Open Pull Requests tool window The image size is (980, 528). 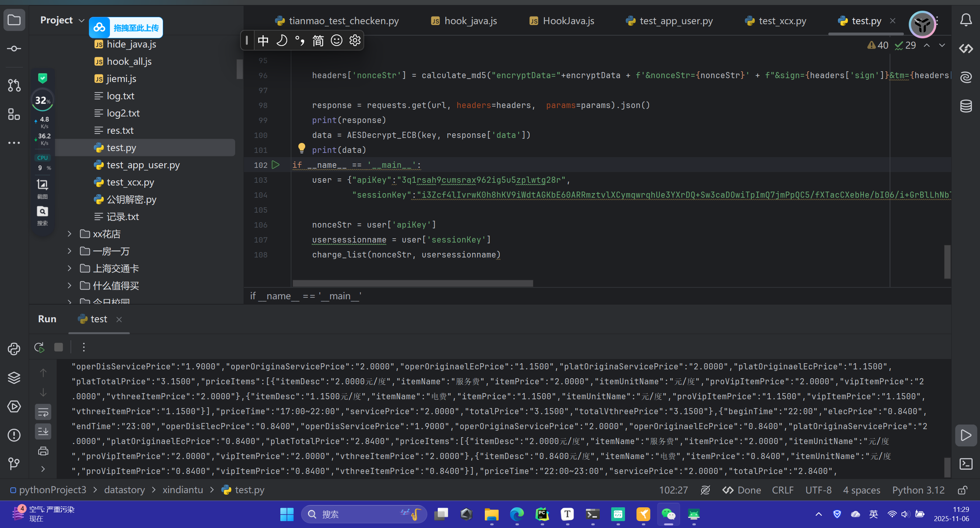pyautogui.click(x=14, y=85)
